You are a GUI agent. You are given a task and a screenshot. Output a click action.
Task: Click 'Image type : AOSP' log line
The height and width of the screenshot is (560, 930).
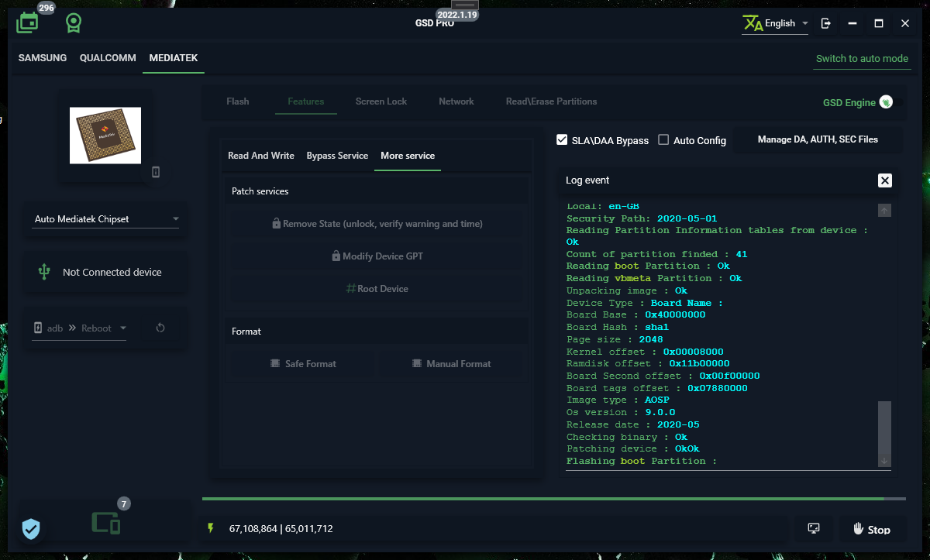(618, 400)
